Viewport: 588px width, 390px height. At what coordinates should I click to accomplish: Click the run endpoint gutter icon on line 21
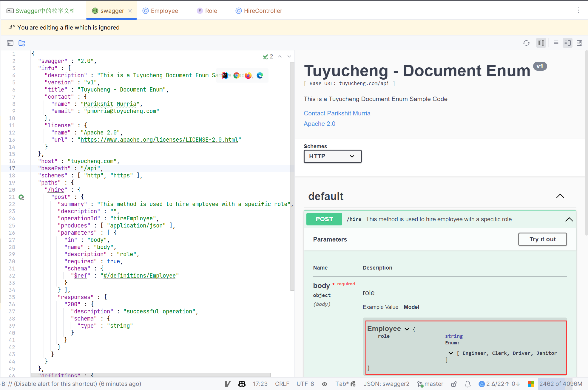click(x=21, y=197)
